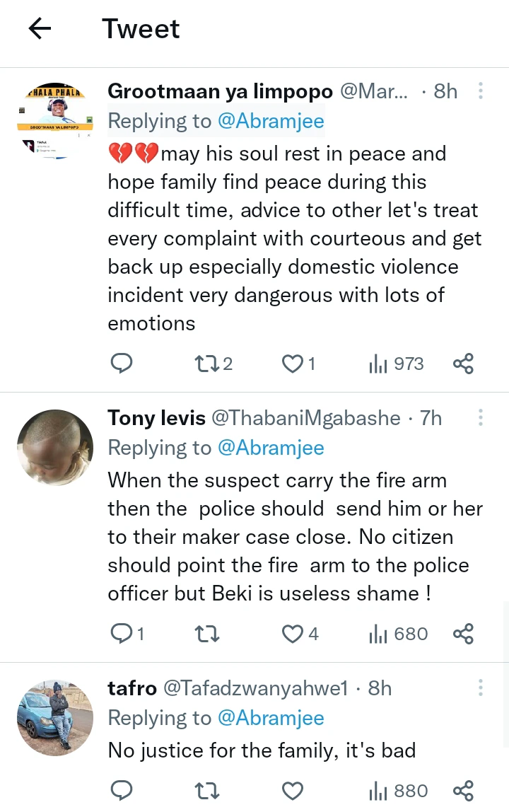Share Grootmaan ya limpopo's tweet
509x812 pixels.
coord(463,364)
